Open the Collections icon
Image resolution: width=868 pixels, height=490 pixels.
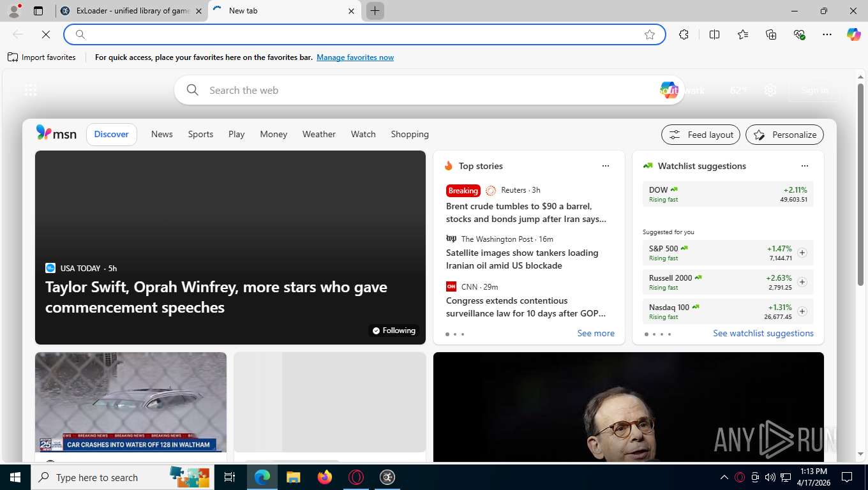coord(771,34)
